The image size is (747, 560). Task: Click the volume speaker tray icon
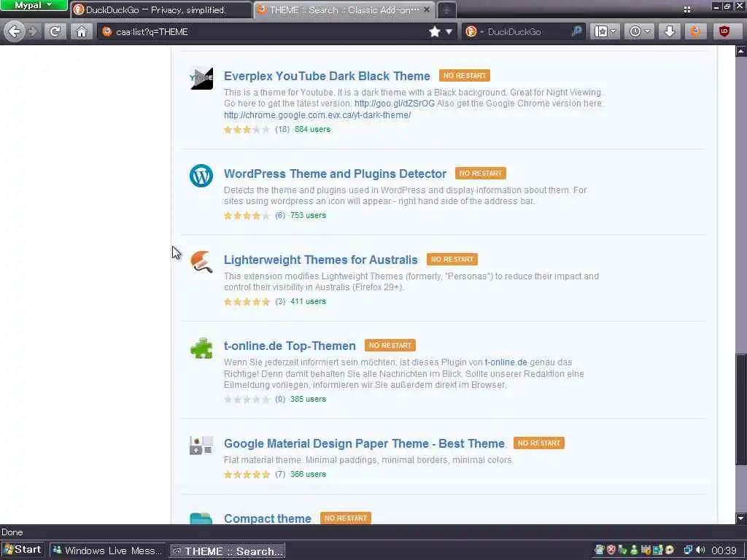700,551
